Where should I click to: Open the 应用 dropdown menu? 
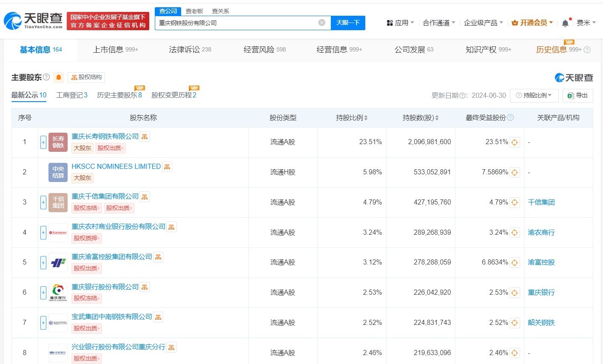coord(400,23)
